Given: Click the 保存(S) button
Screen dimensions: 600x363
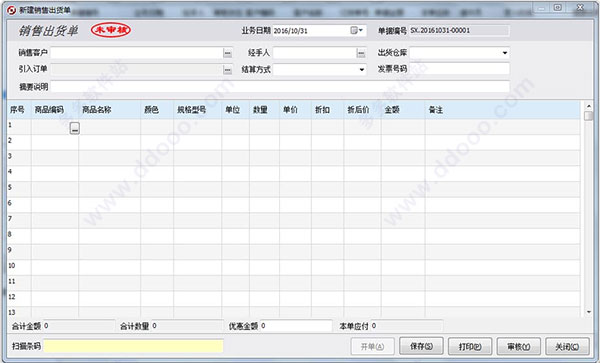Looking at the screenshot, I should click(421, 346).
